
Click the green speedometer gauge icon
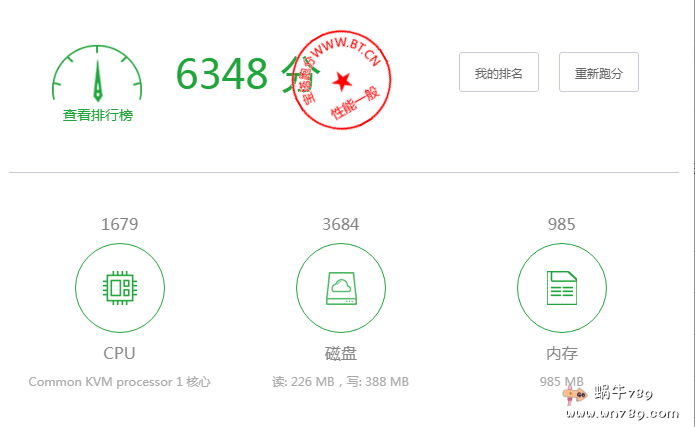tap(97, 74)
